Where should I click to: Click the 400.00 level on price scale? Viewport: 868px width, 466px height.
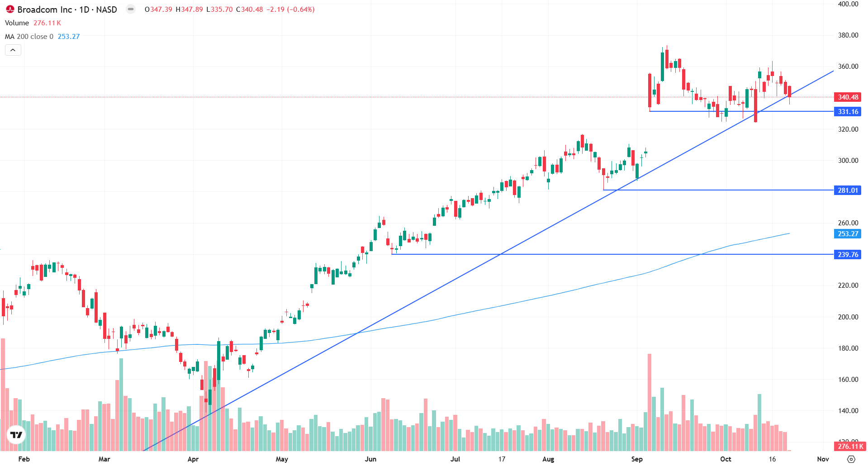(x=848, y=4)
